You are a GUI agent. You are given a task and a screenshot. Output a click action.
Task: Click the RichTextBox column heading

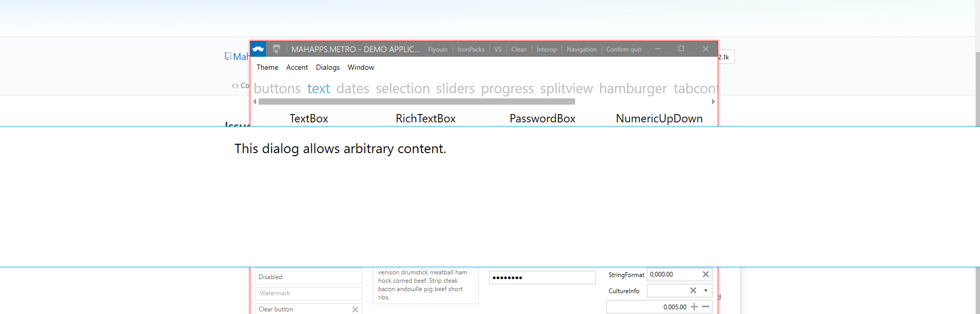[x=425, y=118]
